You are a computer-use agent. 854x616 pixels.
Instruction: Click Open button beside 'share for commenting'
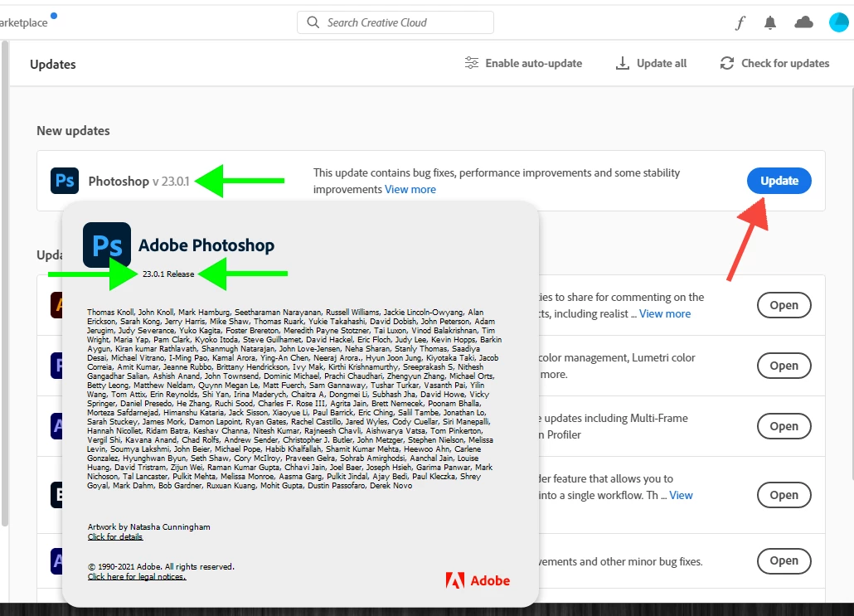click(784, 306)
